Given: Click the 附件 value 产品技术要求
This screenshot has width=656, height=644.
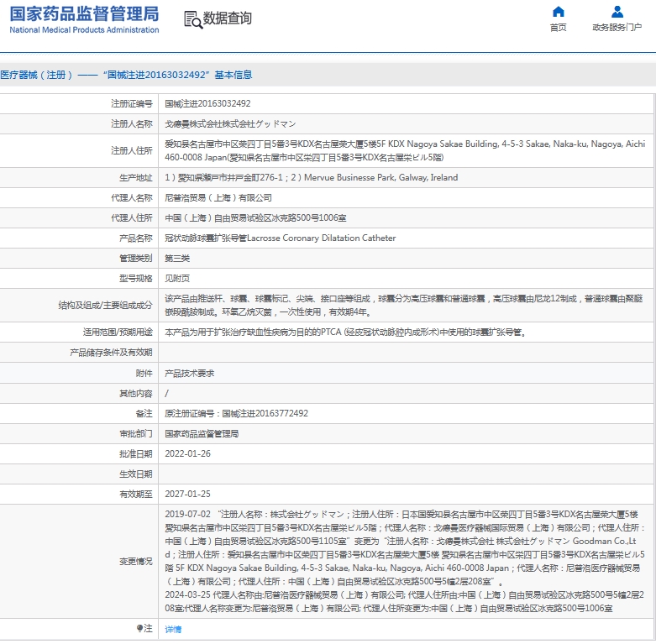Looking at the screenshot, I should 190,374.
